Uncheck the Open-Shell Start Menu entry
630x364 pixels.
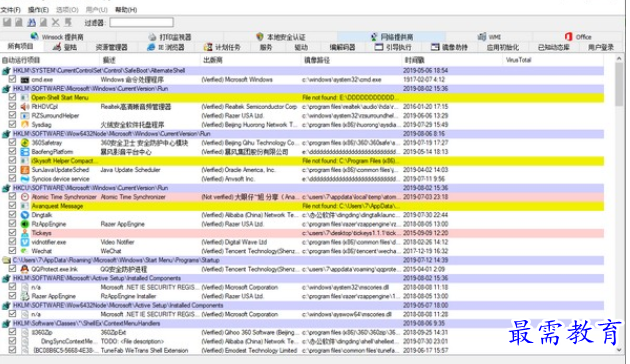click(12, 97)
